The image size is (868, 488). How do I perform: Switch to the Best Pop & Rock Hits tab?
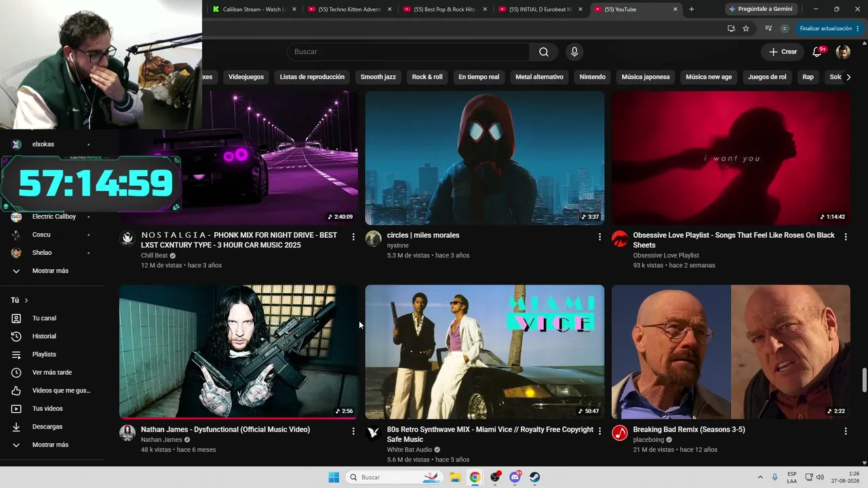(445, 9)
